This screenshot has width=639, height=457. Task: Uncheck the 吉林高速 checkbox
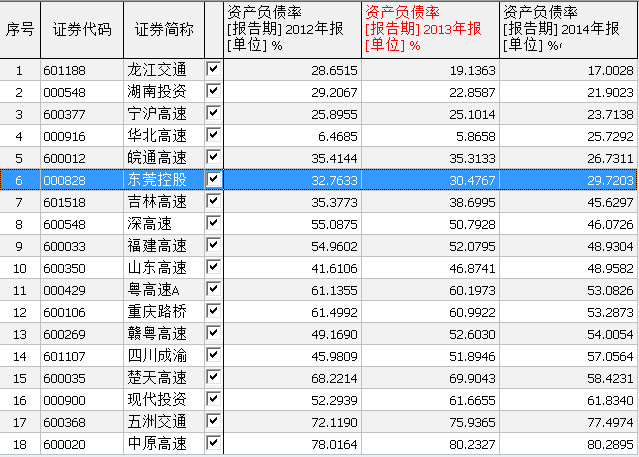coord(214,201)
